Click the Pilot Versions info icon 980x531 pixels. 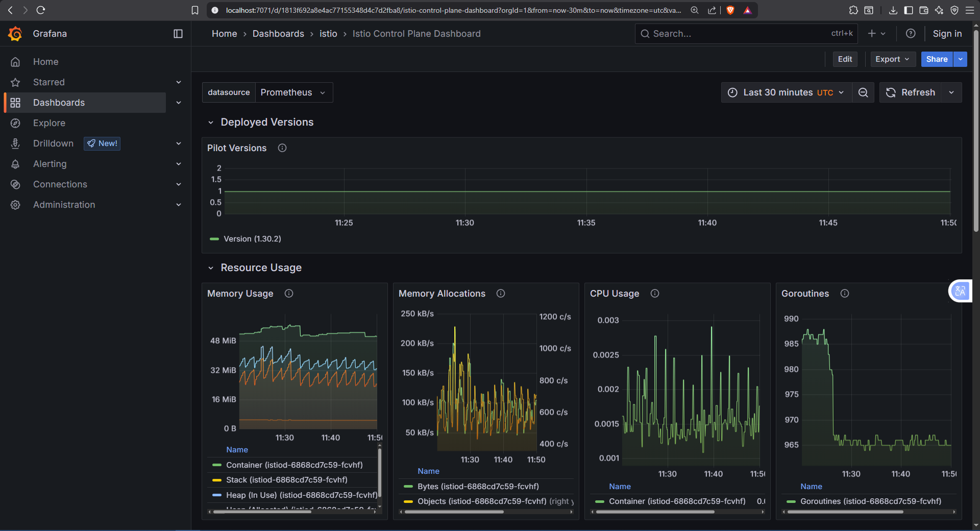pos(282,148)
